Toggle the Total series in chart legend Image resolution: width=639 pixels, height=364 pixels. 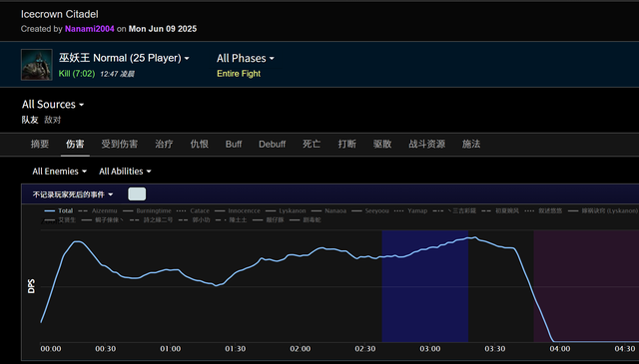point(59,210)
